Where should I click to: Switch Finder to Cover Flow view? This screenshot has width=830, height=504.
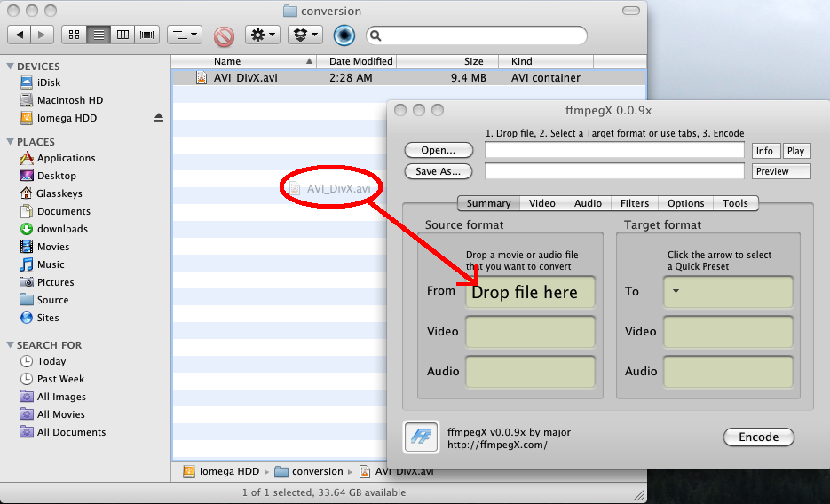(146, 35)
